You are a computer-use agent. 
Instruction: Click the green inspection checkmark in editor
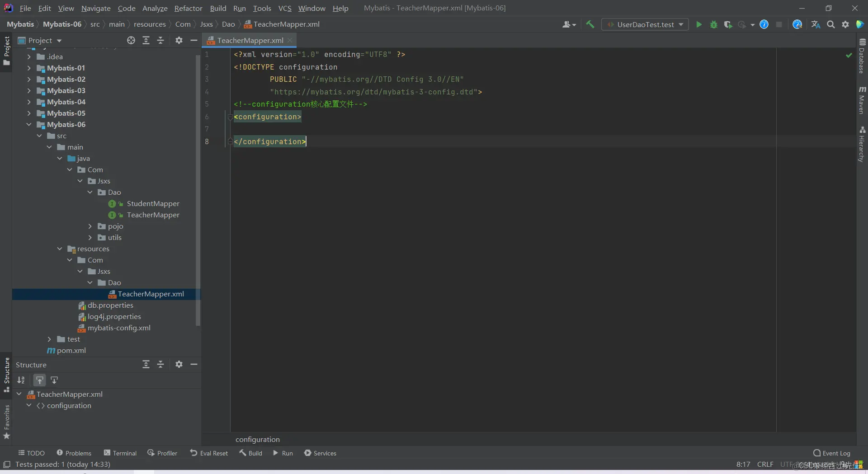[849, 55]
